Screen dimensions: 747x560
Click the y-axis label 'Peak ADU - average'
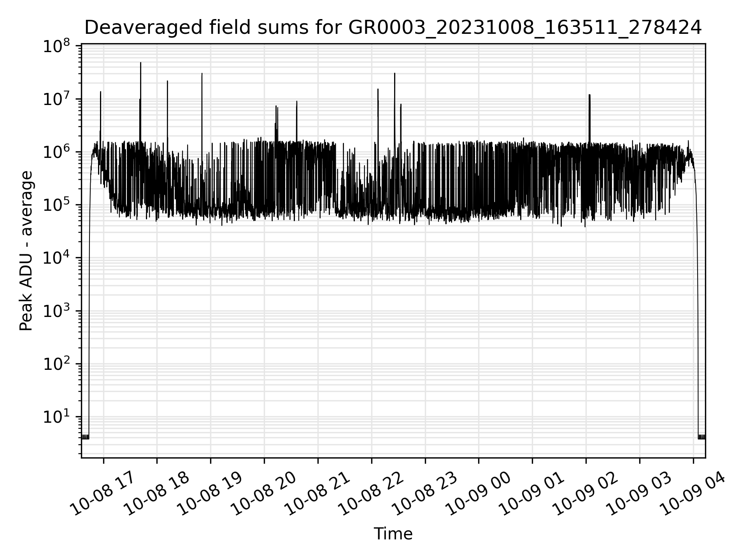click(26, 251)
